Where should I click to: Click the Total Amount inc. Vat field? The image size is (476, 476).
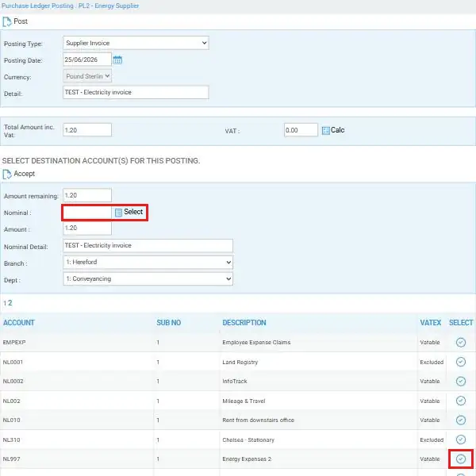coord(87,130)
